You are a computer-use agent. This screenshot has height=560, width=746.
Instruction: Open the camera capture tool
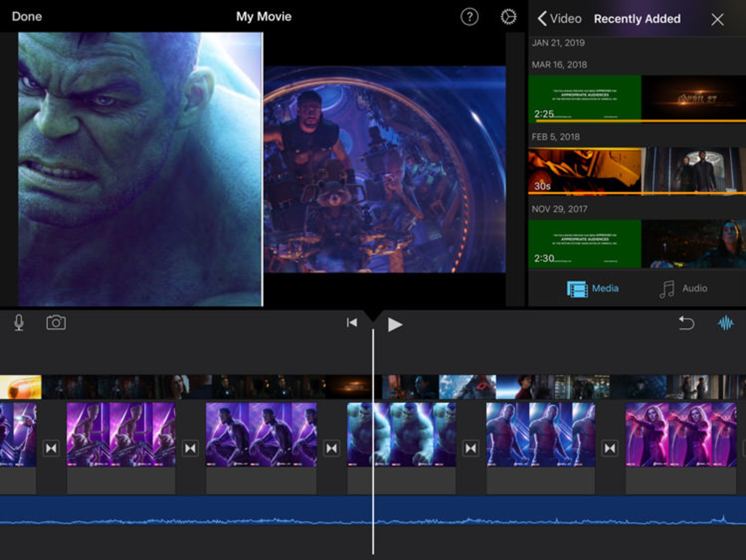(56, 323)
